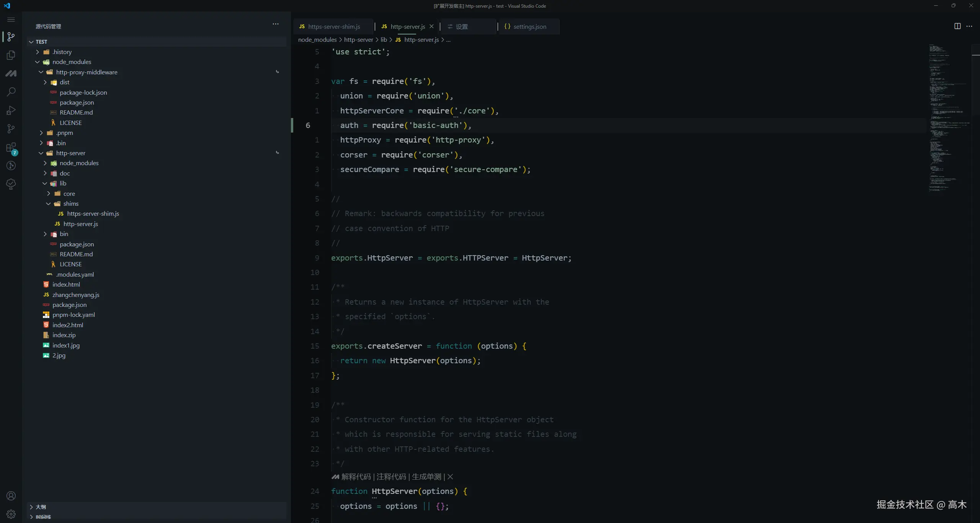Click 解释代码 code lens link
This screenshot has height=523, width=980.
[356, 477]
